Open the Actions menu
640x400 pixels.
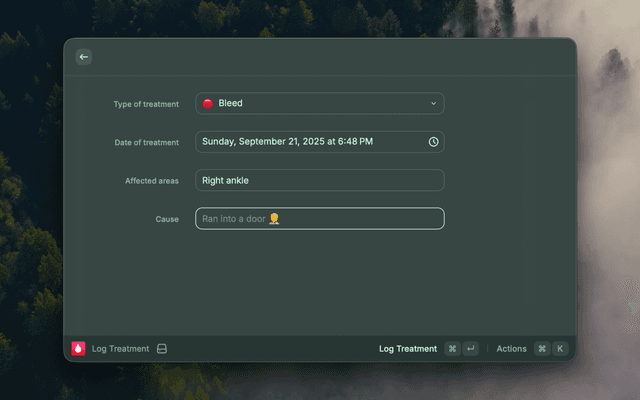(x=511, y=349)
